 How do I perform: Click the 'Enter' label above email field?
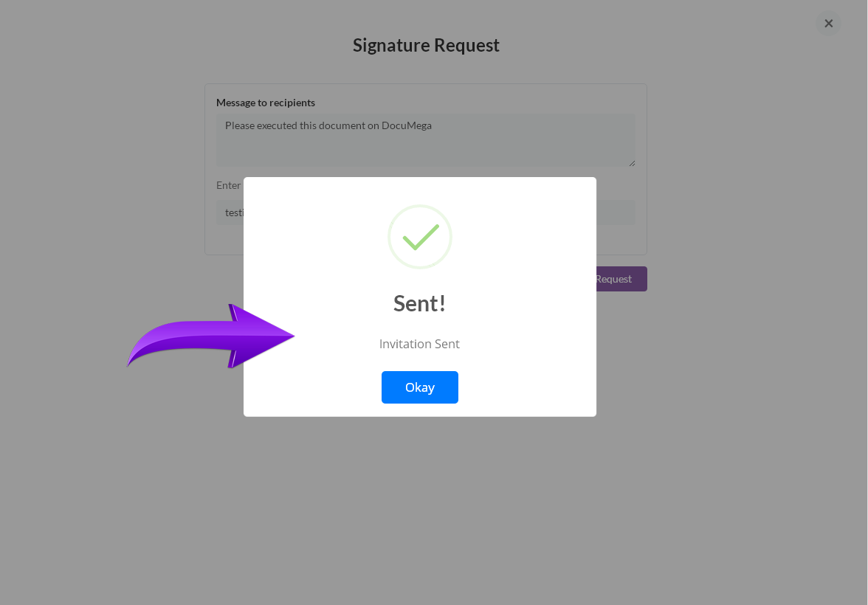tap(229, 185)
